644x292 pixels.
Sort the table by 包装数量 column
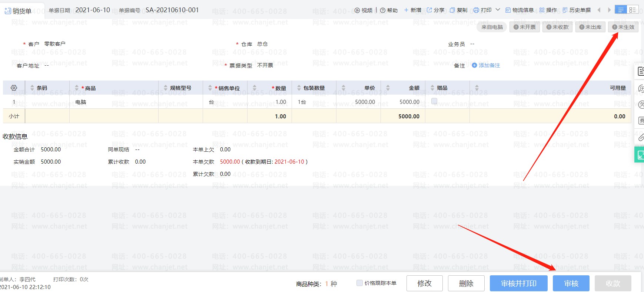299,88
